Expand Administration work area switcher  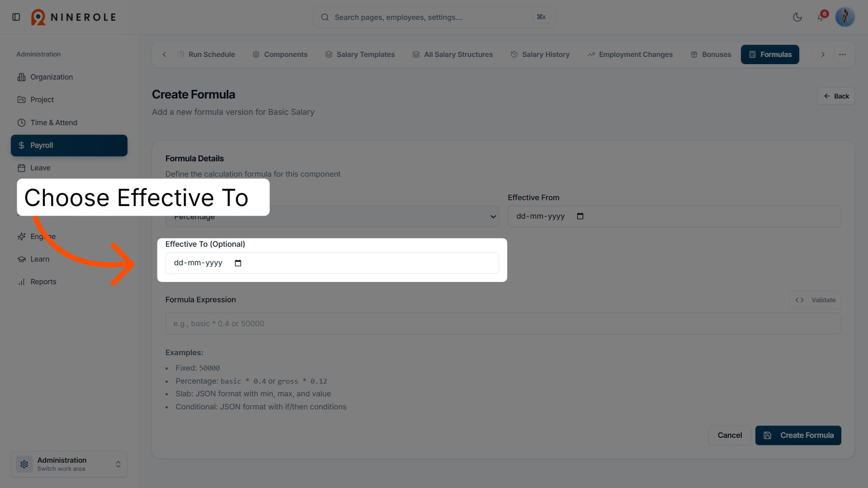[69, 464]
